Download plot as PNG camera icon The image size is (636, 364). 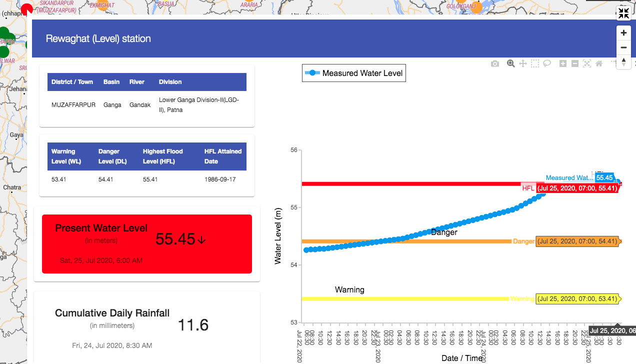495,63
